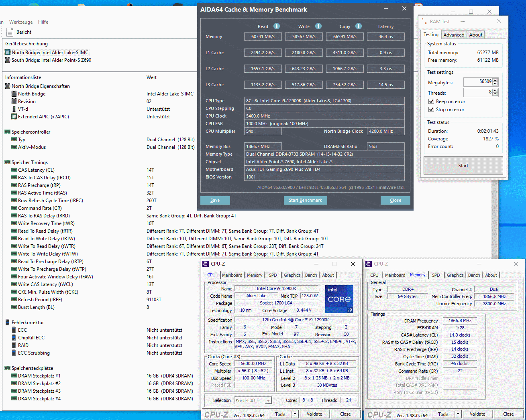526x420 pixels.
Task: Open Bench tab in CPU-Z CPU window
Action: click(x=311, y=275)
